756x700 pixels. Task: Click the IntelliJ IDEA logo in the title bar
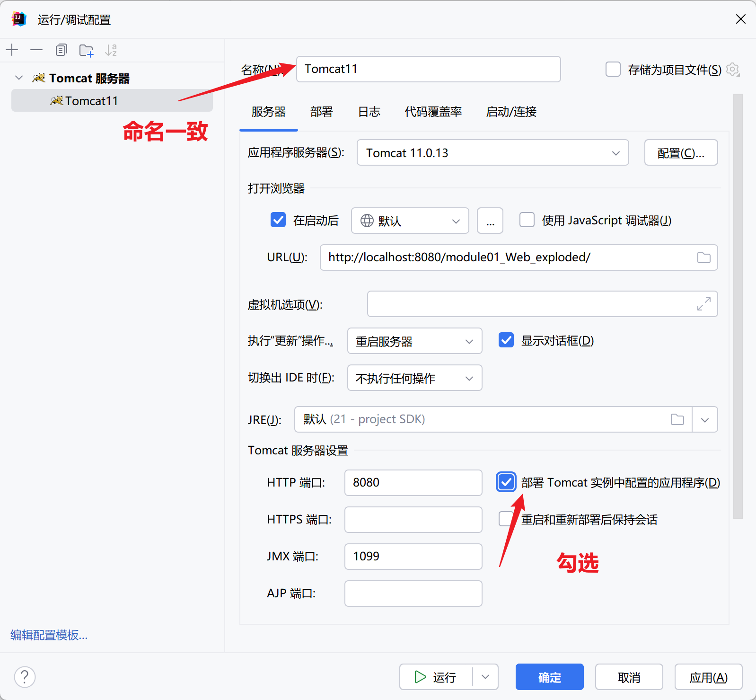[19, 19]
